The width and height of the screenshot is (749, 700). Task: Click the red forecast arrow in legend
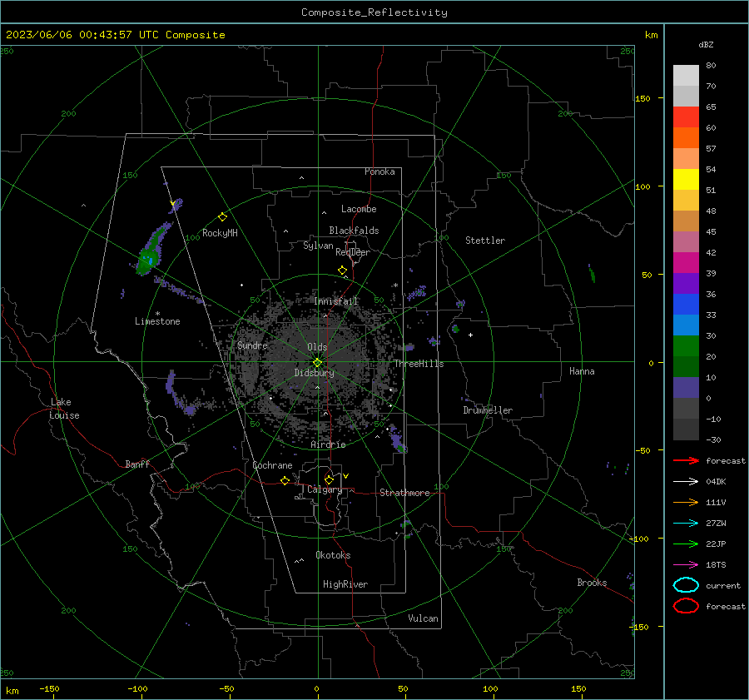(686, 460)
